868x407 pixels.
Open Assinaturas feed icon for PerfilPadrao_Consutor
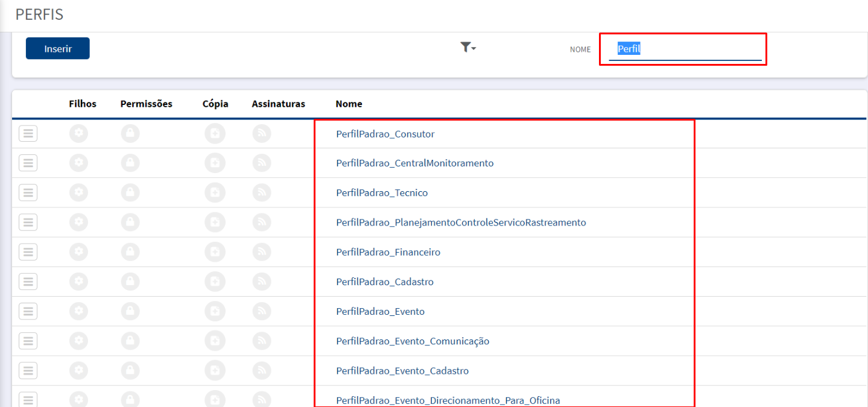click(x=262, y=133)
